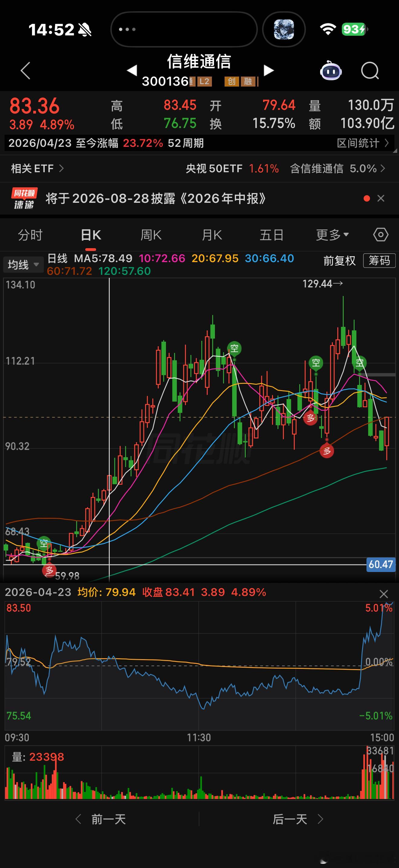
Task: Tap the L2 level badge
Action: click(x=204, y=81)
